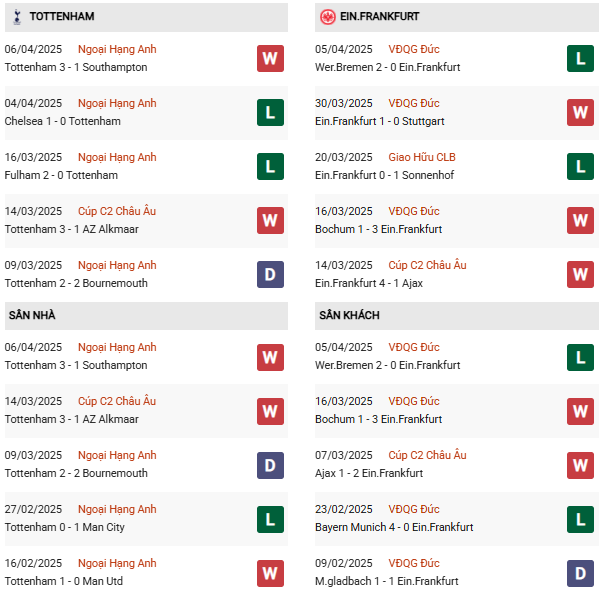Image resolution: width=600 pixels, height=593 pixels.
Task: Click the Tottenham club crest icon
Action: click(x=16, y=17)
